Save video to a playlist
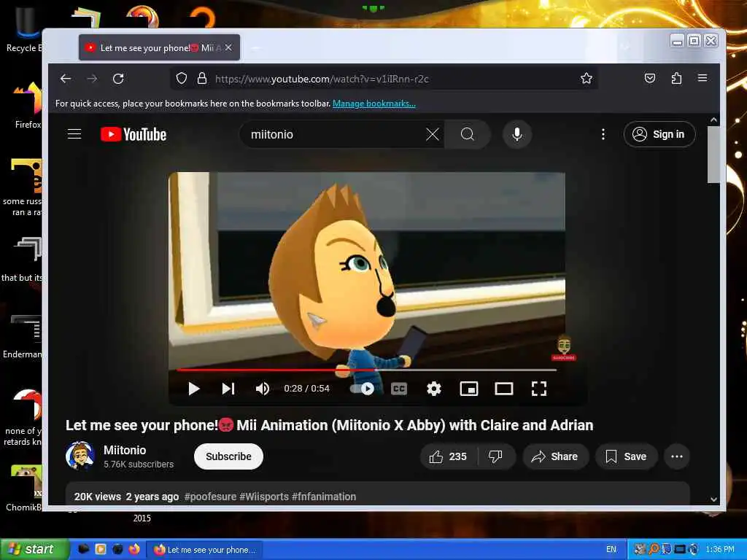Screen dimensions: 747x560 (x=627, y=456)
